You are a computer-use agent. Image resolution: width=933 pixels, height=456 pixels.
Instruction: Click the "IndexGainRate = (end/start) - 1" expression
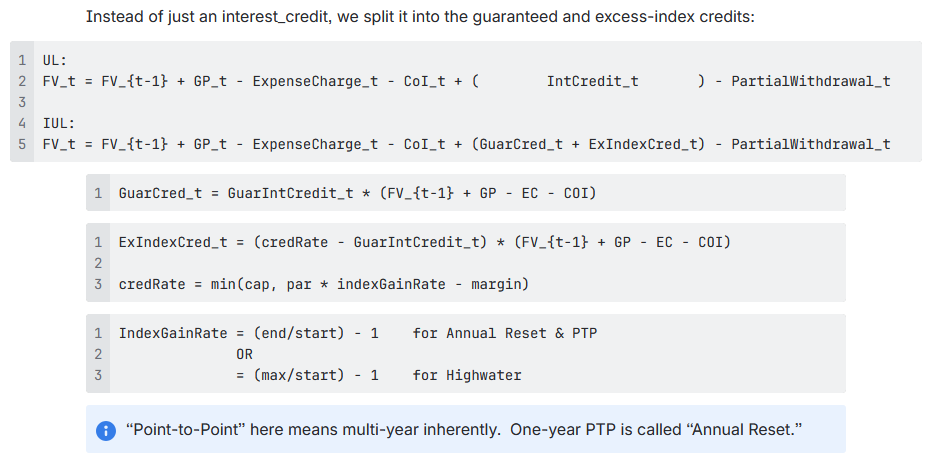(x=248, y=333)
